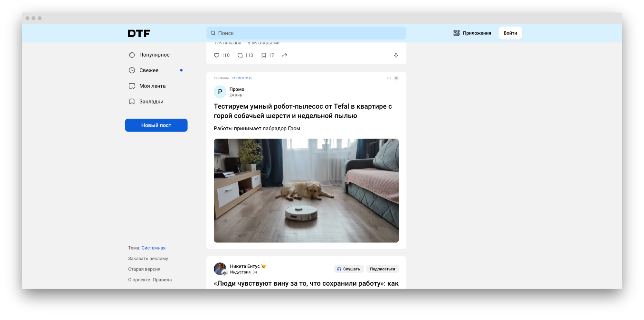Open Закладки bookmarks section
Viewport: 644px width, 320px height.
(x=151, y=102)
